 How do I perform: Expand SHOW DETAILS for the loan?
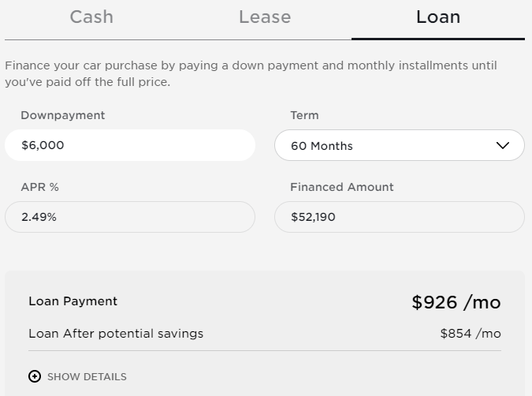click(x=87, y=376)
